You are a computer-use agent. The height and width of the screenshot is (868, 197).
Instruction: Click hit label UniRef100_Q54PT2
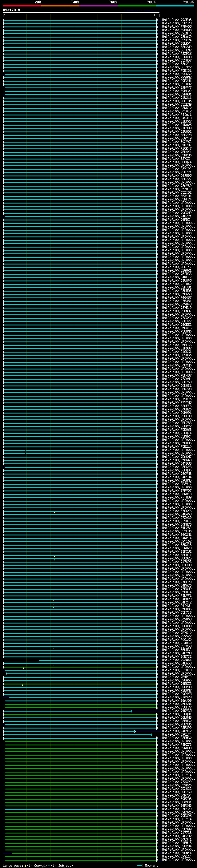(x=176, y=676)
